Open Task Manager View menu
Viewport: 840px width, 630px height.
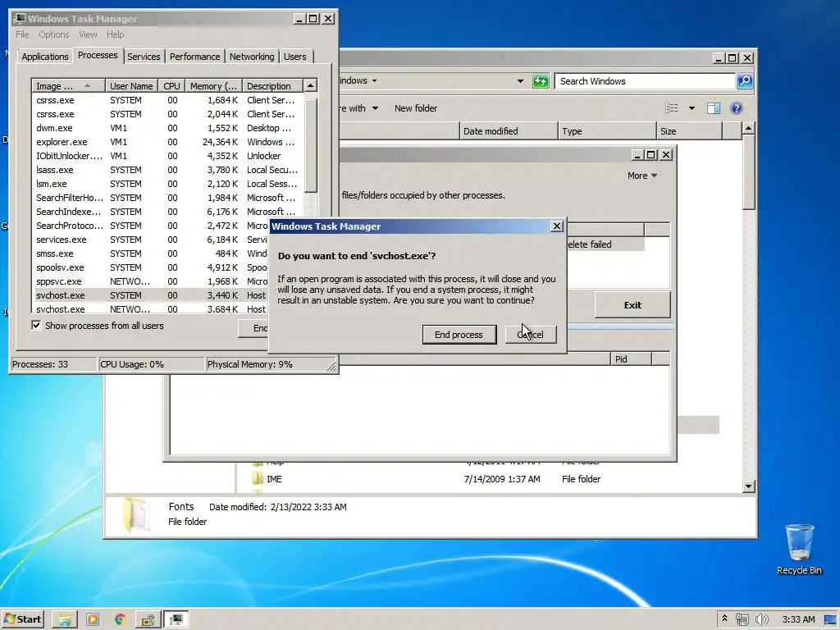pos(88,34)
